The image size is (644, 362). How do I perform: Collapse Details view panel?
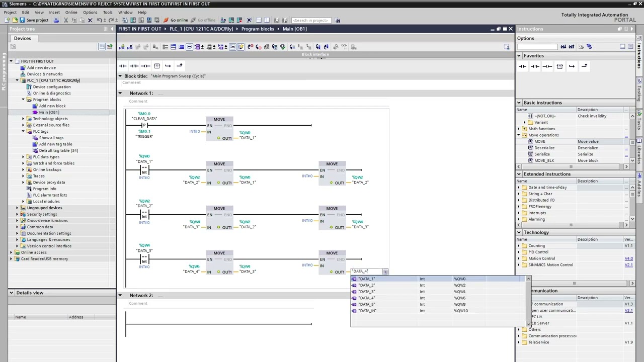click(11, 293)
